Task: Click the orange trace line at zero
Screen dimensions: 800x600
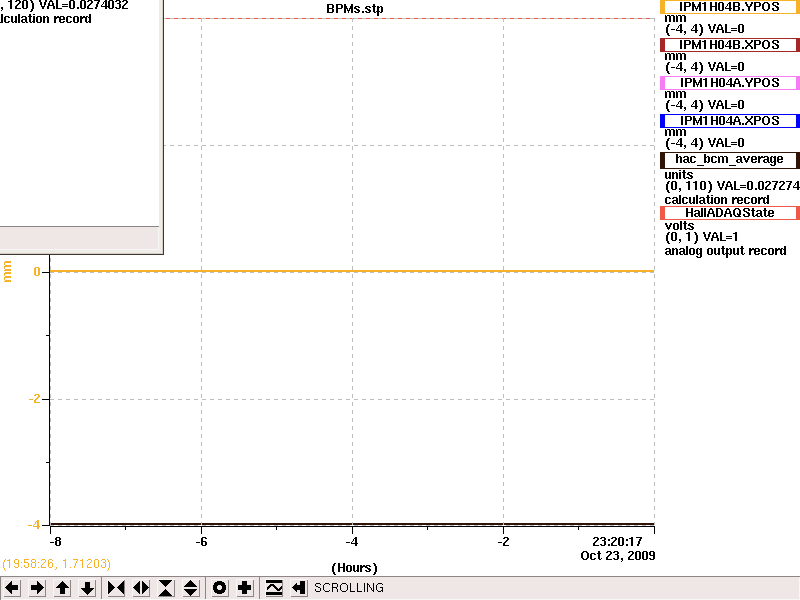Action: pos(352,271)
